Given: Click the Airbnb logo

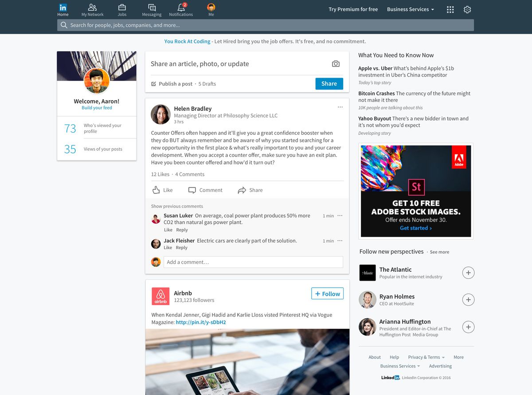Looking at the screenshot, I should [x=160, y=296].
